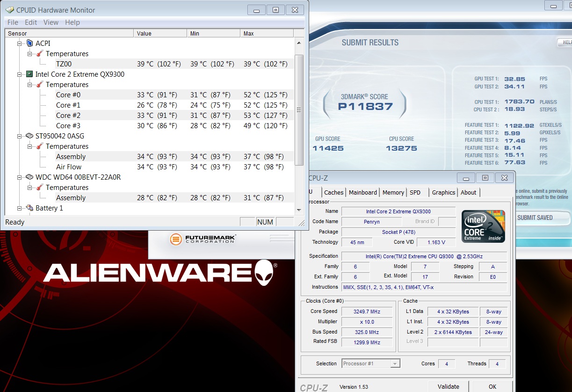572x392 pixels.
Task: Toggle the Battery 1 tree node expander
Action: coord(20,208)
